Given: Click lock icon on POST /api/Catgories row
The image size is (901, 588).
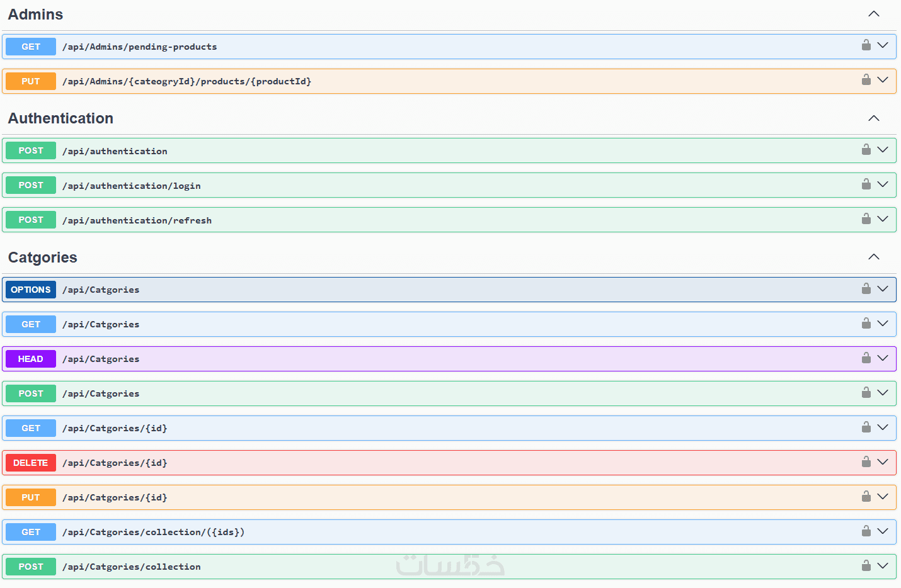Looking at the screenshot, I should point(866,392).
